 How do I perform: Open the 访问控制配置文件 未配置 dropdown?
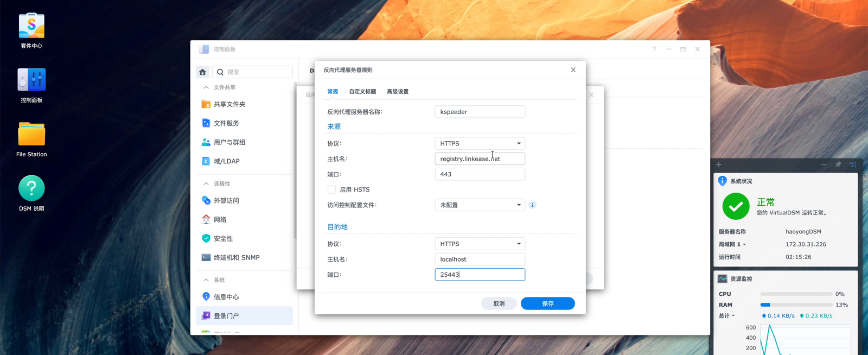click(480, 205)
